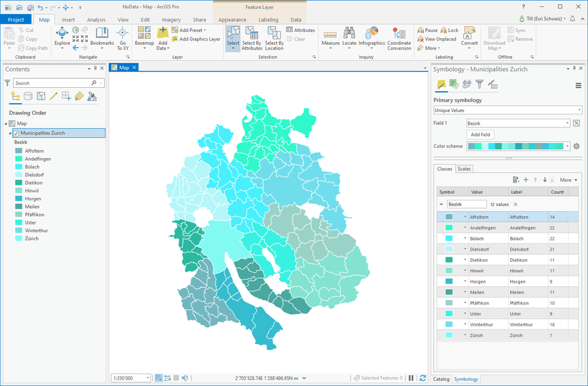Viewport: 588px width, 386px height.
Task: Open the More labeling options
Action: (428, 48)
